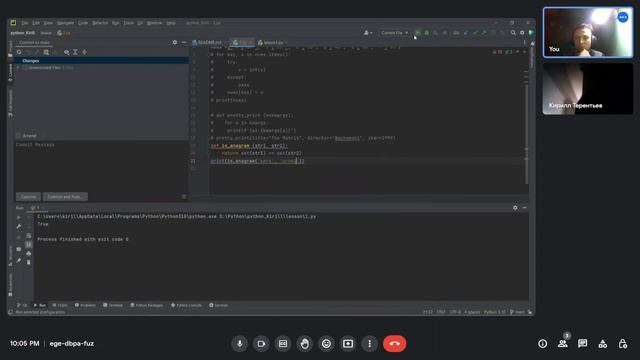Open the user account dropdown in PyCharm
The width and height of the screenshot is (640, 360).
pos(368,33)
